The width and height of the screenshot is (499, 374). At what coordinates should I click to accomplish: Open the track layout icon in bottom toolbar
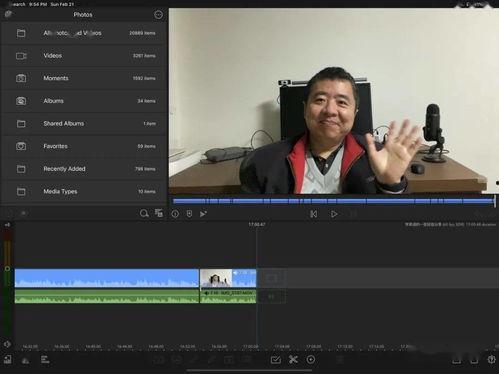(45, 359)
